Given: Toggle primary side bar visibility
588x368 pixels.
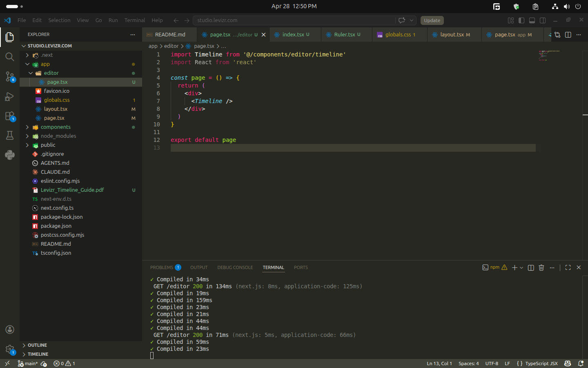Looking at the screenshot, I should coord(521,20).
